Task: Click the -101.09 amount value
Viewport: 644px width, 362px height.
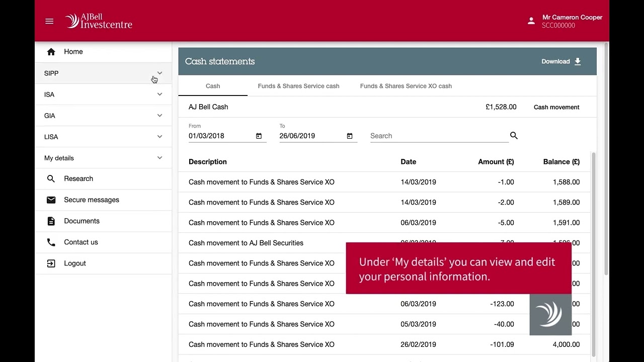Action: pyautogui.click(x=502, y=344)
